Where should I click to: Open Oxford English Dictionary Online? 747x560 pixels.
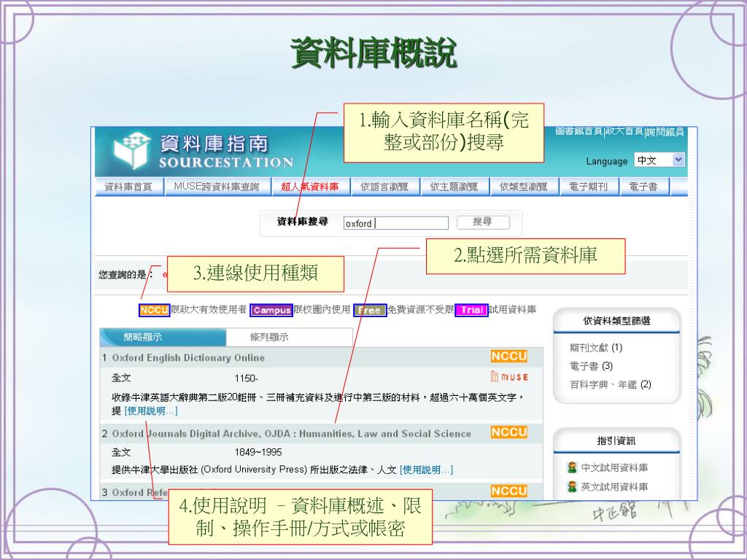(188, 358)
